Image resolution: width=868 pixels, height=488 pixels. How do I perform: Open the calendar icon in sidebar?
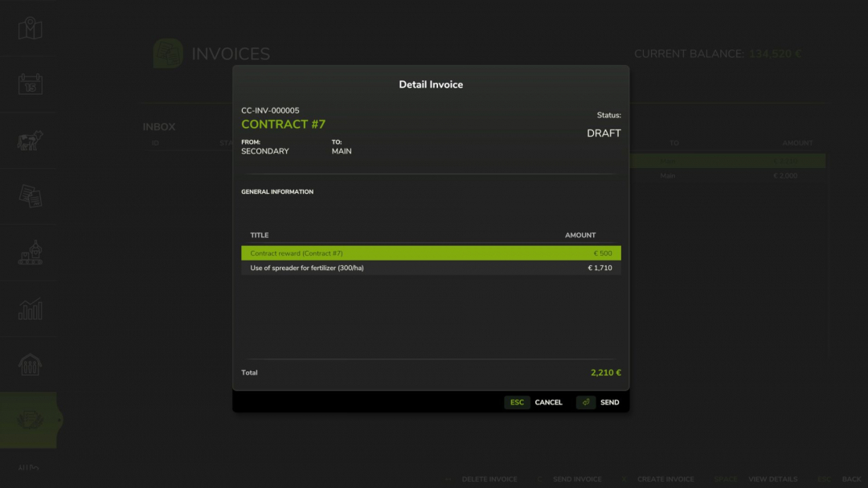(29, 84)
